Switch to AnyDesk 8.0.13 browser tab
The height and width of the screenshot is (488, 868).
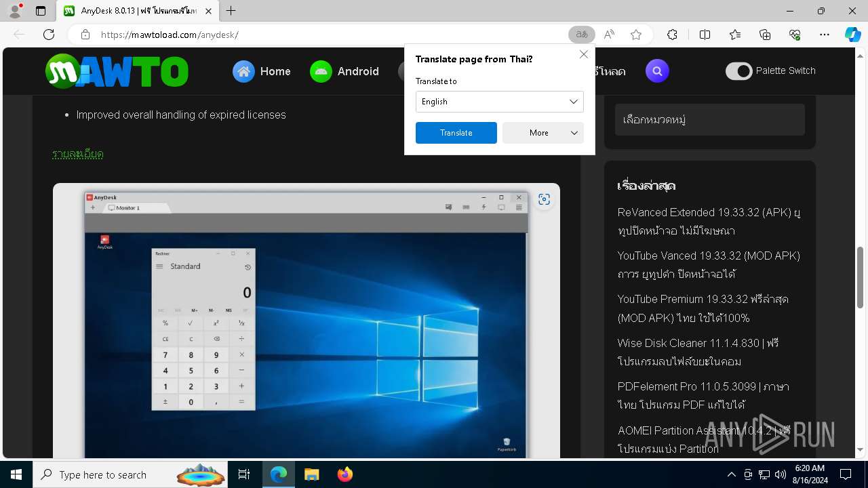(x=138, y=11)
